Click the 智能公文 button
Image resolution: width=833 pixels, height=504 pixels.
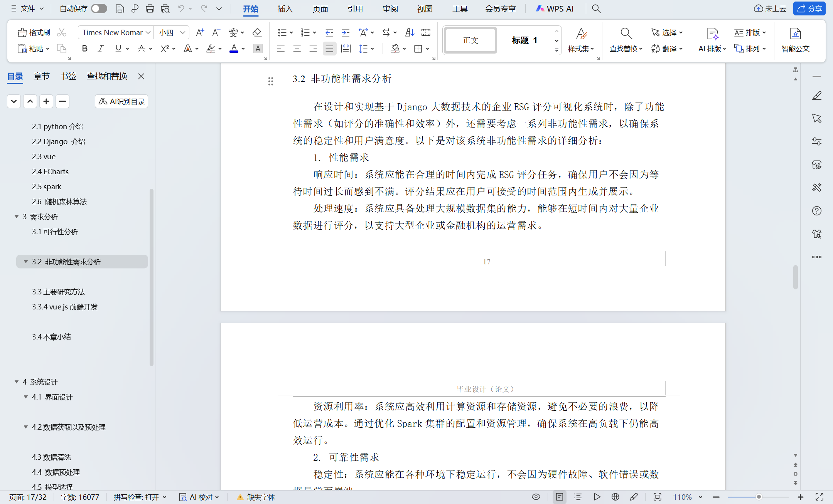click(x=795, y=40)
